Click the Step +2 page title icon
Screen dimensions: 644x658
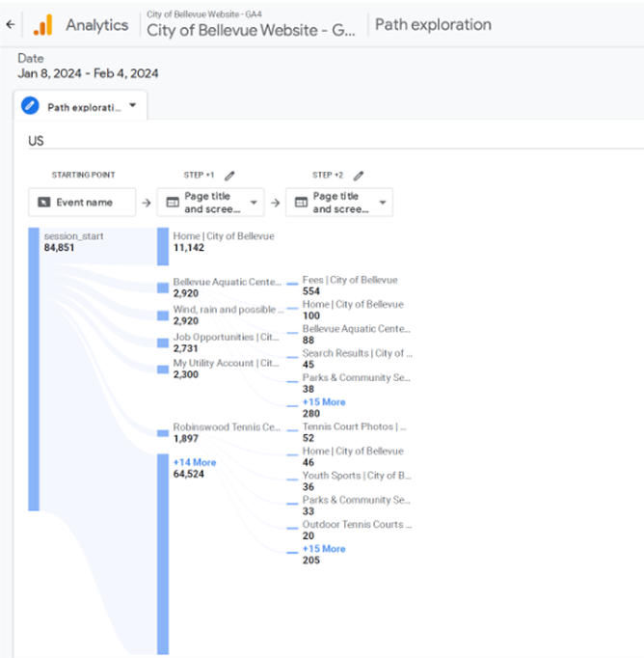tap(301, 203)
